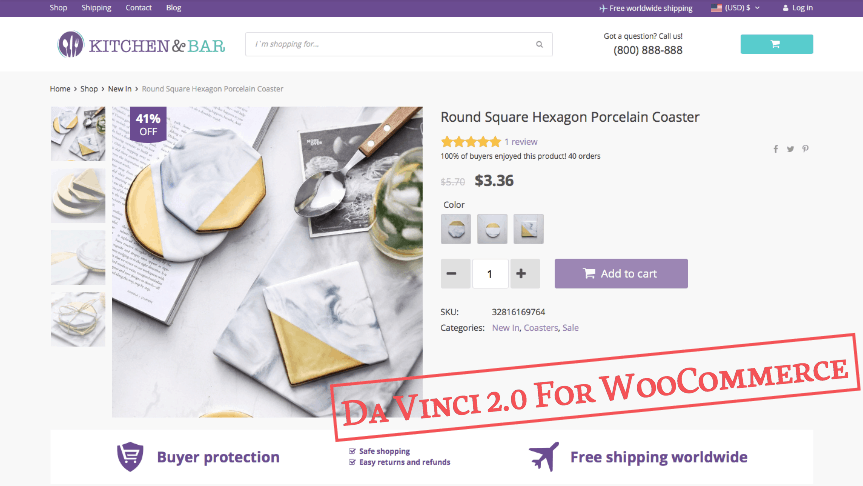The width and height of the screenshot is (863, 486).
Task: View the stacked coasters thumbnail
Action: (78, 196)
